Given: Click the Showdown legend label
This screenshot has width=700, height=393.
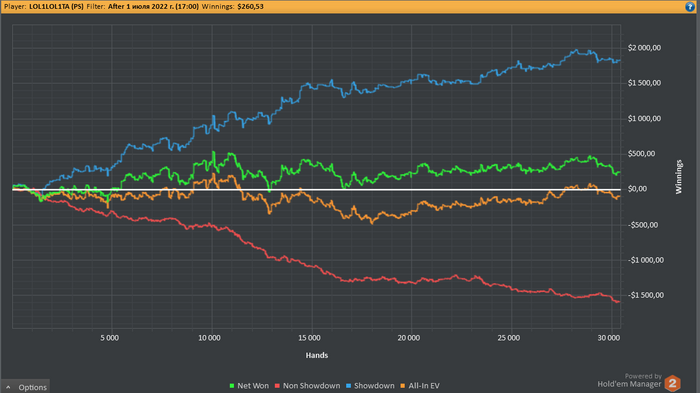Looking at the screenshot, I should (x=374, y=386).
